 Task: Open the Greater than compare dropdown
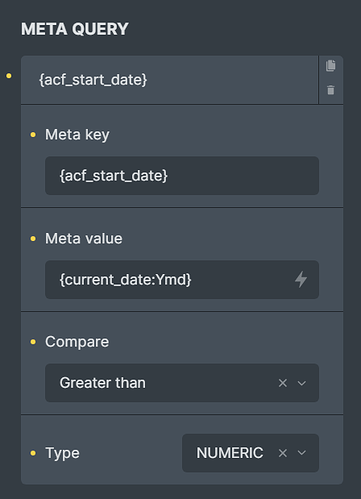(182, 383)
